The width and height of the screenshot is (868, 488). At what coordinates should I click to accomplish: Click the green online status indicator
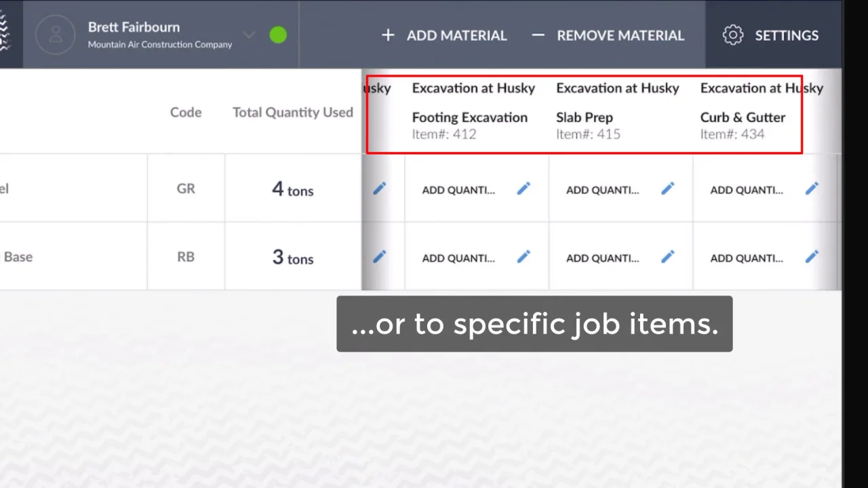(x=278, y=35)
